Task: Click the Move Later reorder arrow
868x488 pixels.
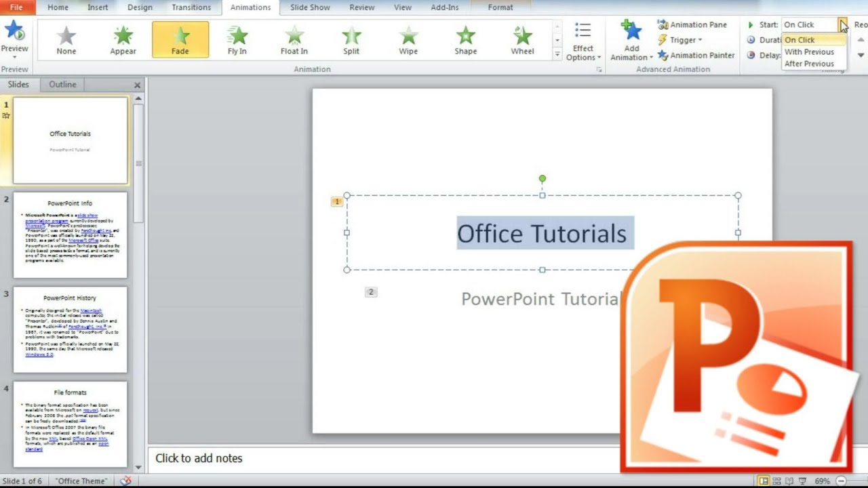Action: [x=861, y=56]
